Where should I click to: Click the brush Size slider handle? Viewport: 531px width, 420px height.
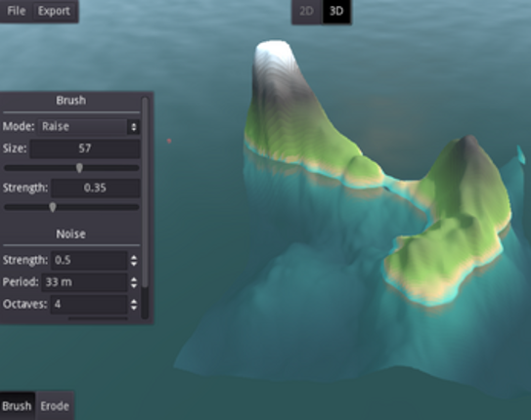point(79,168)
